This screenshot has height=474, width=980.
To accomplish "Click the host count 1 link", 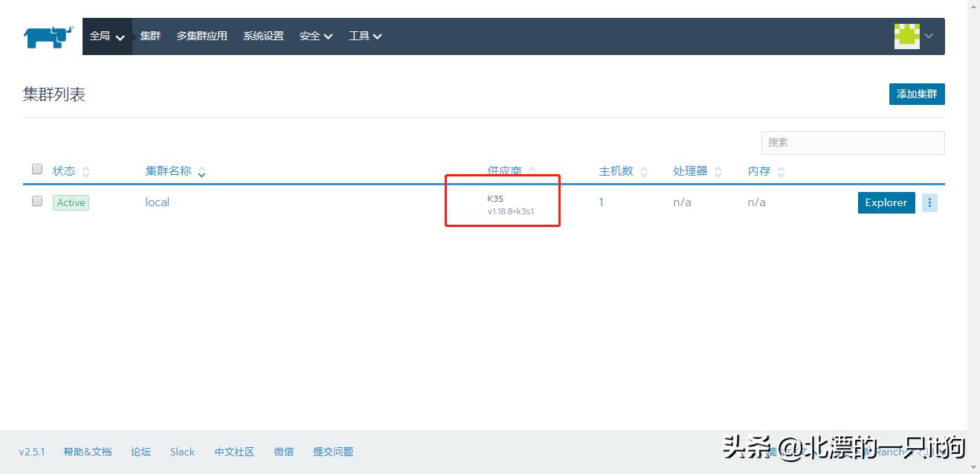I will click(x=602, y=202).
